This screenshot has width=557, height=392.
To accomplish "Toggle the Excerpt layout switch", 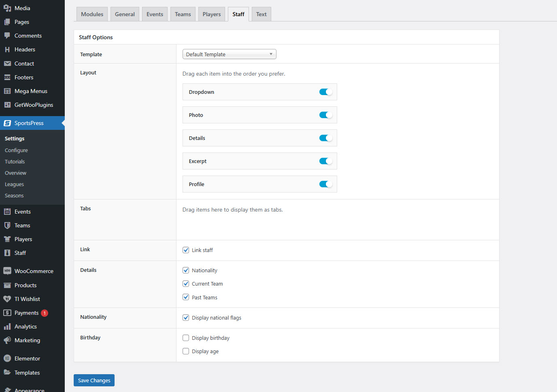I will click(326, 161).
